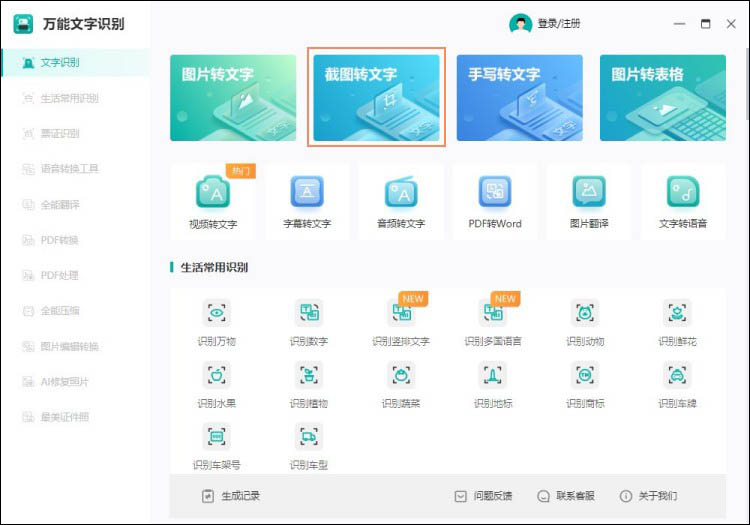Image resolution: width=750 pixels, height=525 pixels.
Task: Select 识别地标 icon
Action: click(493, 375)
